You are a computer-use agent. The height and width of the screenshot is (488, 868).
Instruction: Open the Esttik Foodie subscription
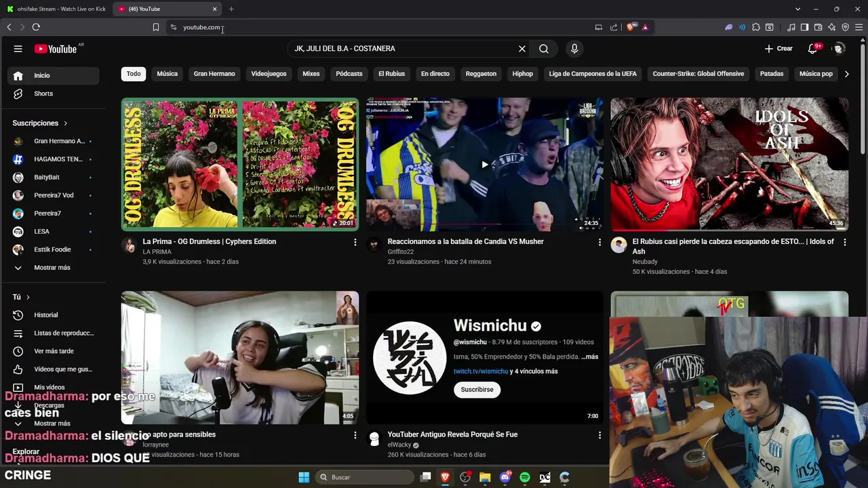point(54,249)
